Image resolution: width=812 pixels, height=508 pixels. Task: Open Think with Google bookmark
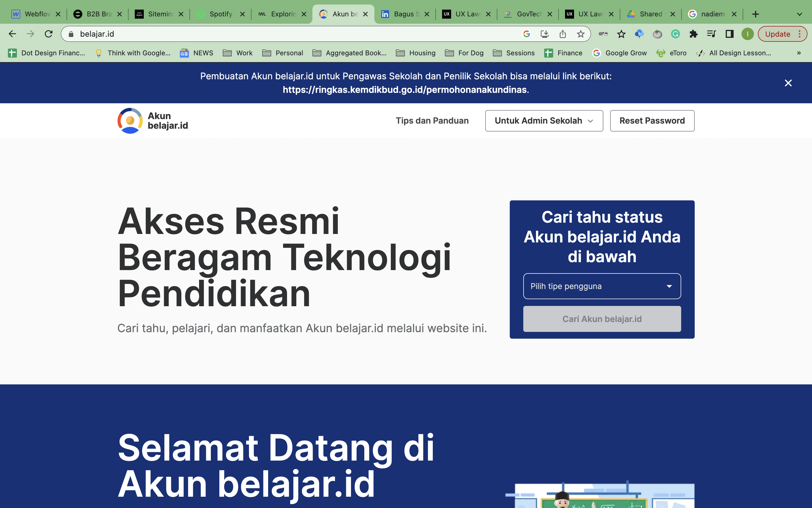pyautogui.click(x=133, y=53)
